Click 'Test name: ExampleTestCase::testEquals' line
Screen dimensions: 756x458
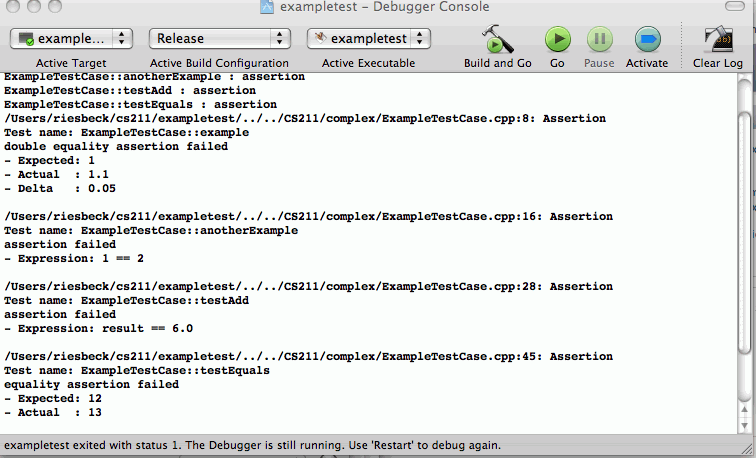tap(137, 370)
